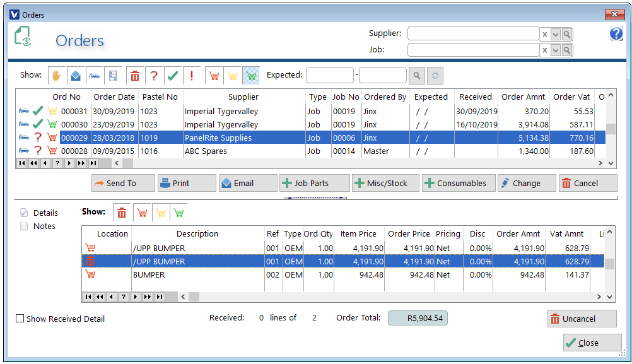Focus the Job input field

pos(473,50)
